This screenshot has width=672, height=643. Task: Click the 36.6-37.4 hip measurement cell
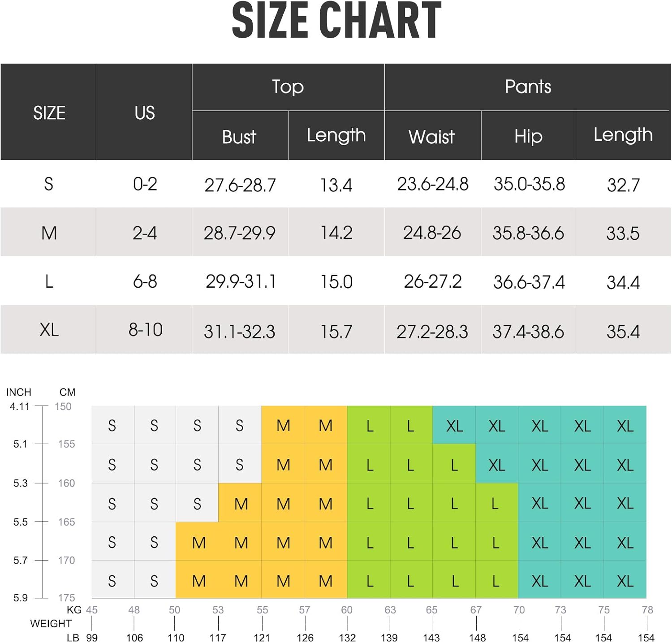point(529,282)
